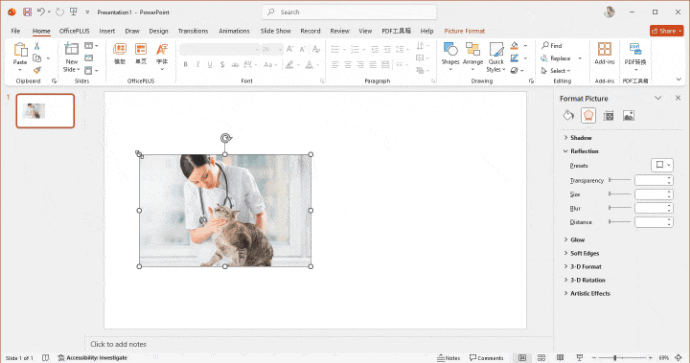Image resolution: width=690 pixels, height=363 pixels.
Task: Click Accessibility: Investigate in status bar
Action: (92, 358)
